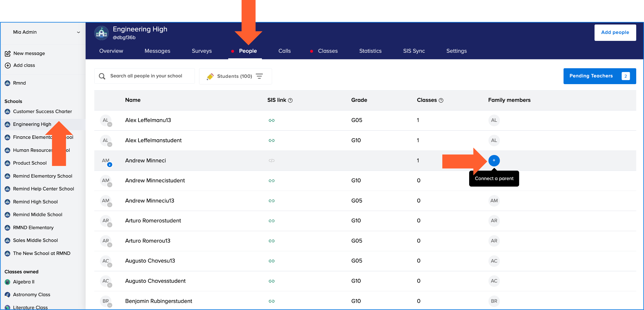Open the Pending Teachers list

599,76
